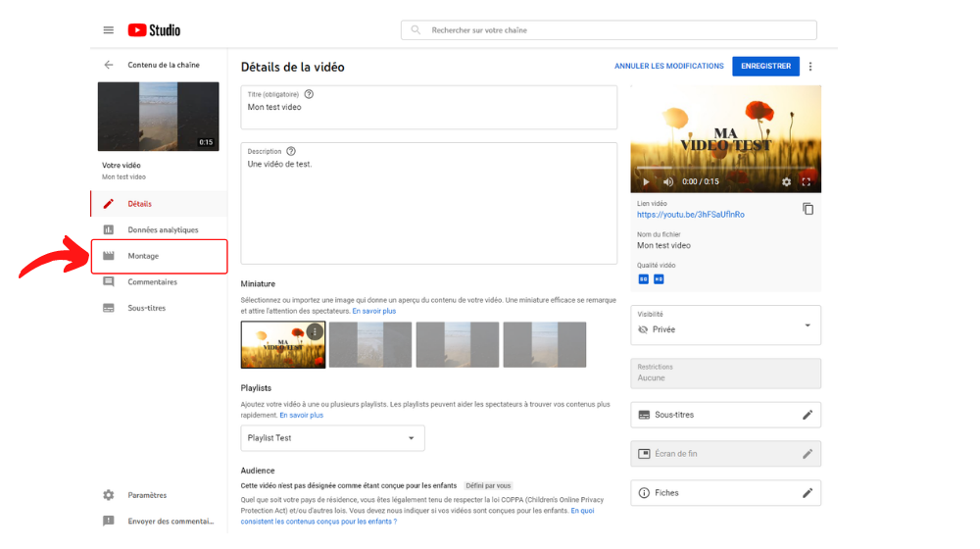Copy the video link

pyautogui.click(x=808, y=209)
